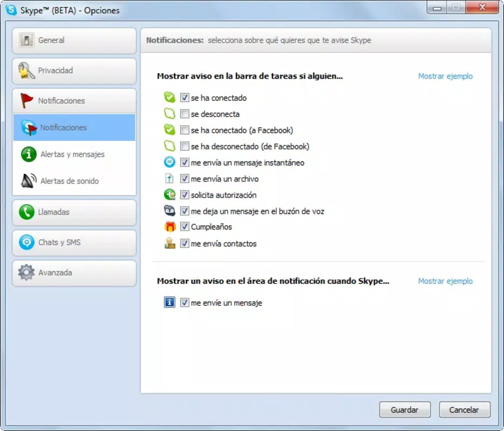The height and width of the screenshot is (431, 504).
Task: Click the add-contact icon beside 'solicita autorización'
Action: coord(170,194)
